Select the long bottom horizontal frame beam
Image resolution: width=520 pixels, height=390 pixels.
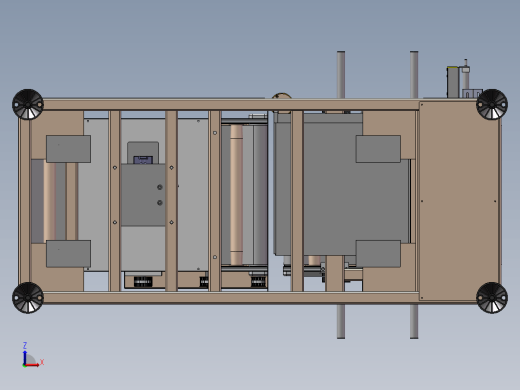tap(231, 297)
